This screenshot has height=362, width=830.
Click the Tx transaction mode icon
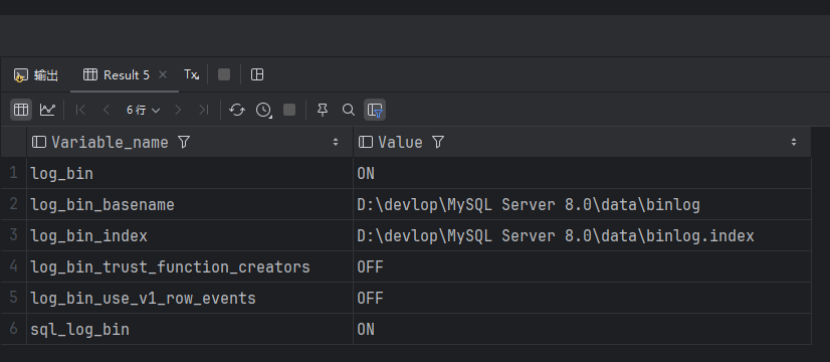191,75
